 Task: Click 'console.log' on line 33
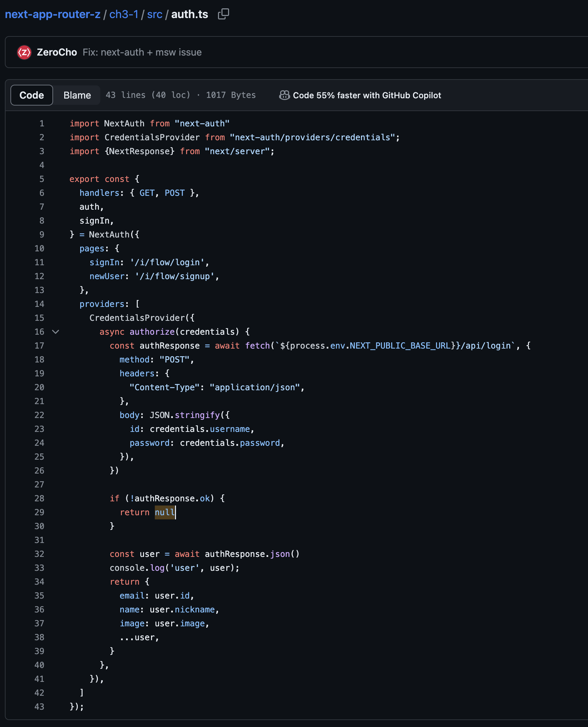coord(137,568)
